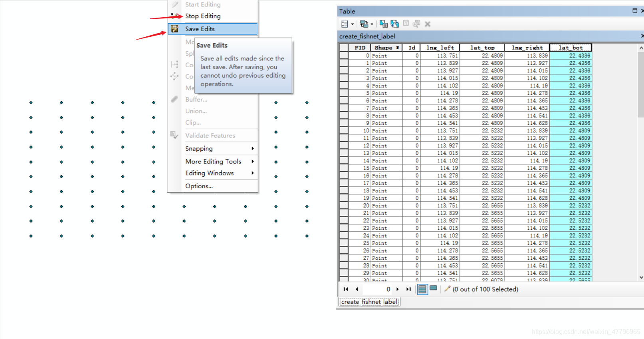Open the Snapping submenu

coord(212,148)
